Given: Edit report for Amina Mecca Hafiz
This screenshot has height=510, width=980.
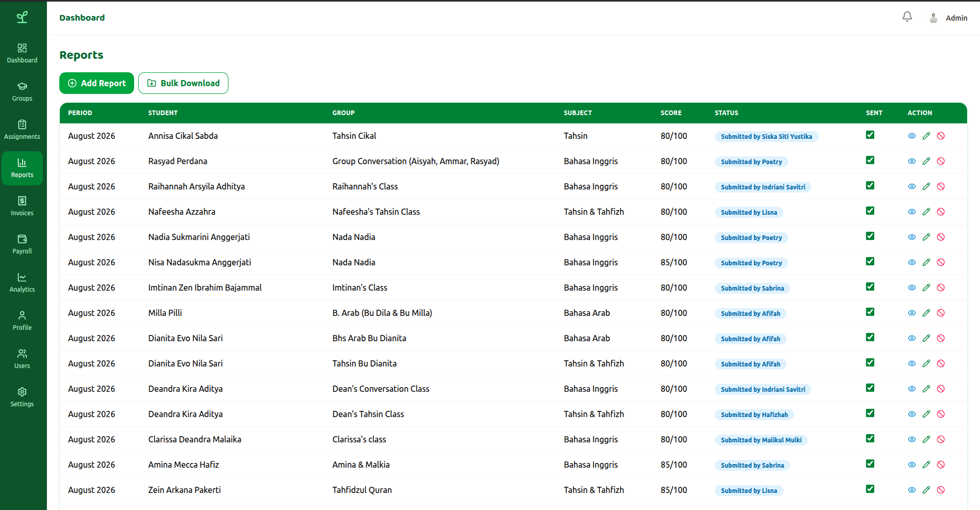Looking at the screenshot, I should tap(926, 465).
